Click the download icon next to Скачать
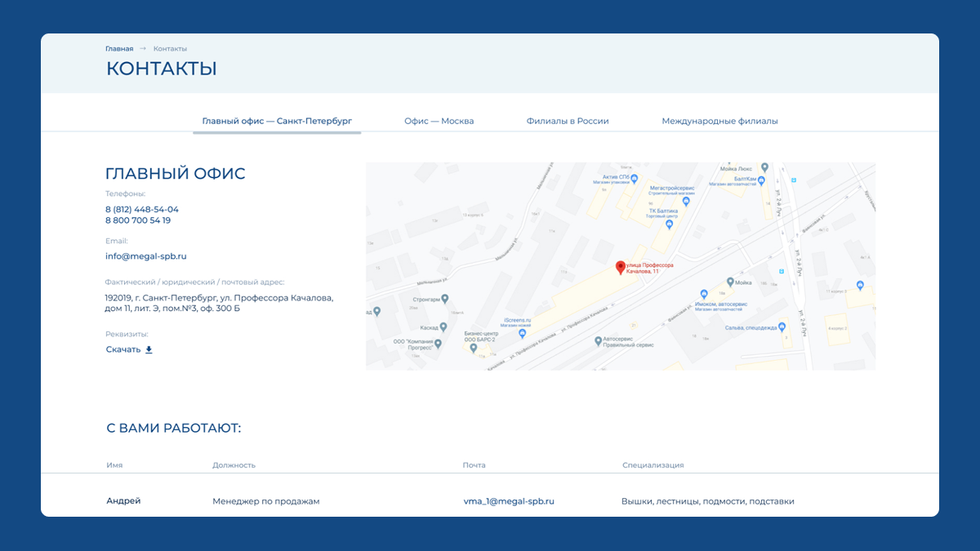Screen dimensions: 980x551 [x=149, y=350]
